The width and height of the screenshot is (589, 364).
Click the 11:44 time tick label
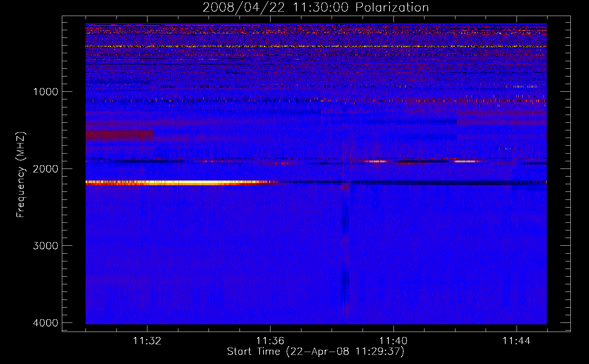pos(517,341)
